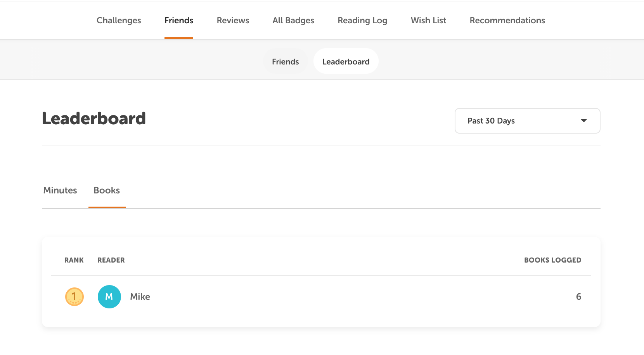Switch to Reading Log tab
Viewport: 644px width, 355px height.
(x=362, y=20)
